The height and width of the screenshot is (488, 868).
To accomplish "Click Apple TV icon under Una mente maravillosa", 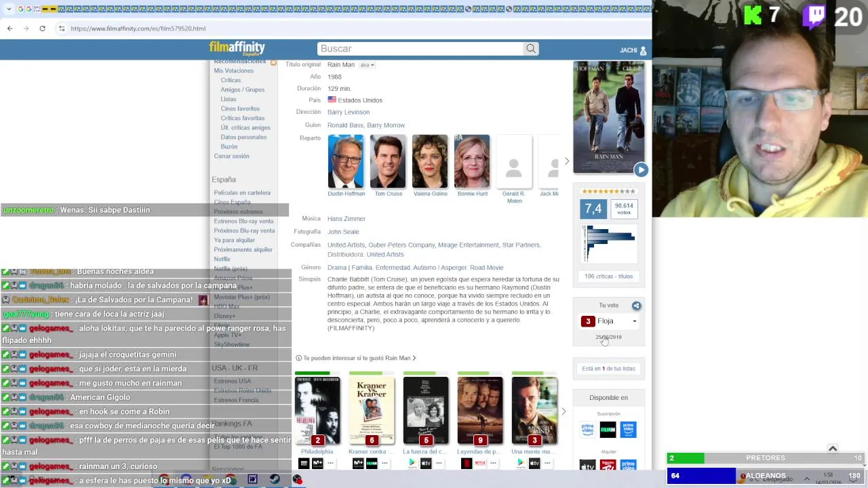I will [534, 463].
